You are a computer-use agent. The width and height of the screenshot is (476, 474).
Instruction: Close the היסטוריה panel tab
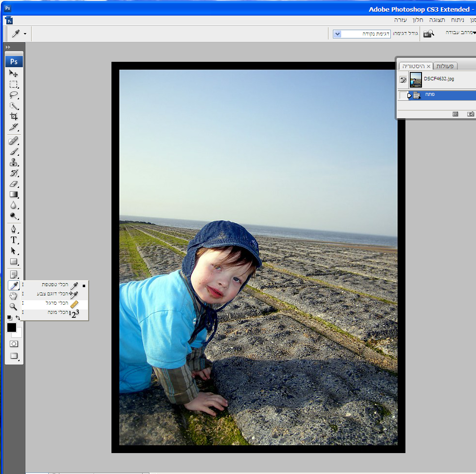pyautogui.click(x=428, y=66)
